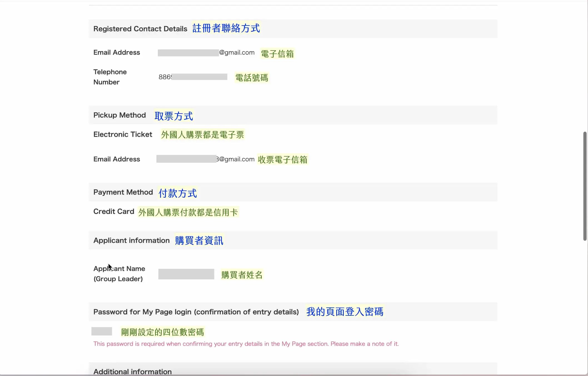Click the redacted applicant name field
Image resolution: width=588 pixels, height=376 pixels.
coord(186,274)
